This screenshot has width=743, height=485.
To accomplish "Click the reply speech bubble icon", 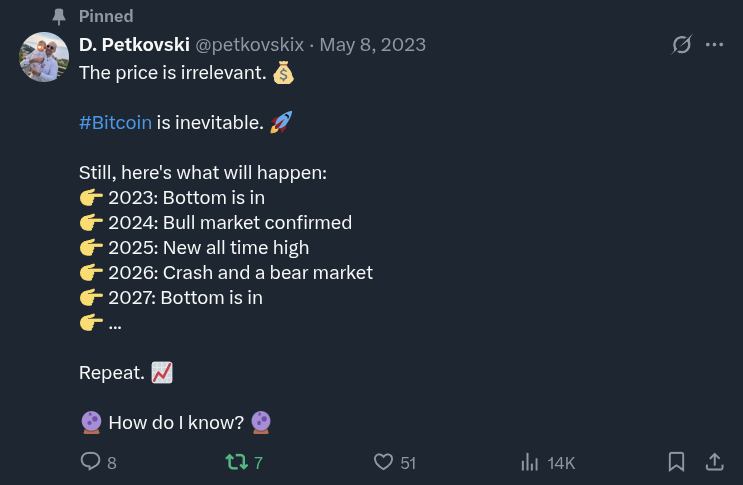I will pos(90,462).
